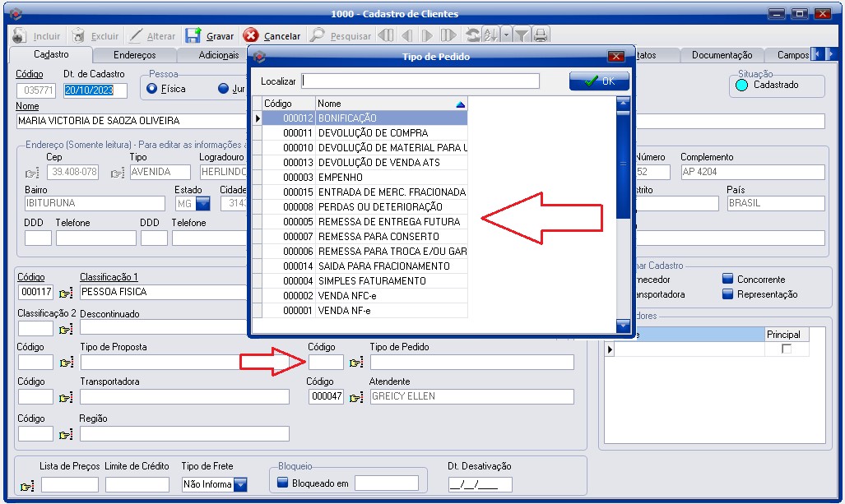Click the OK button in Tipo de Pedido
845x504 pixels.
click(599, 81)
